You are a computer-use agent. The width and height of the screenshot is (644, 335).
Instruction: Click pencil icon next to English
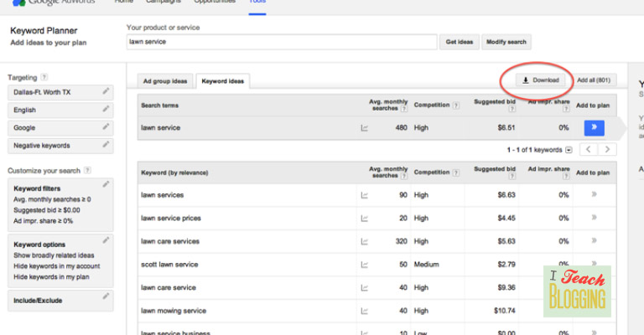click(x=106, y=109)
